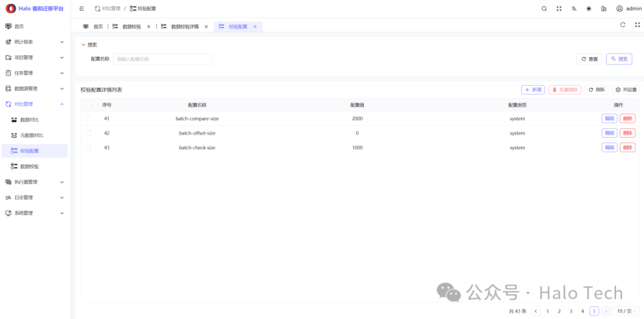Click the 任务管理 clipboard icon

click(8, 73)
